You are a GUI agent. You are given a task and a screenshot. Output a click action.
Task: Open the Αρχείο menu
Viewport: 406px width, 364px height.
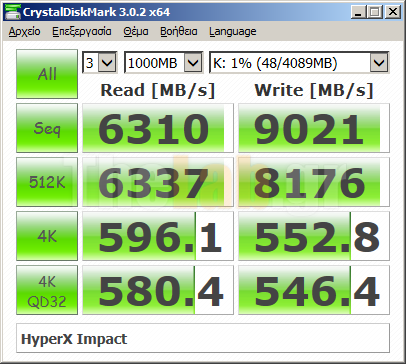[24, 31]
